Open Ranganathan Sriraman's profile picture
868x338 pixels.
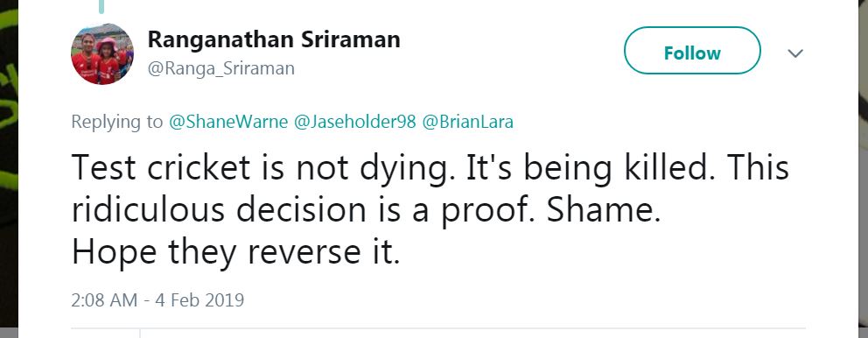pyautogui.click(x=102, y=53)
